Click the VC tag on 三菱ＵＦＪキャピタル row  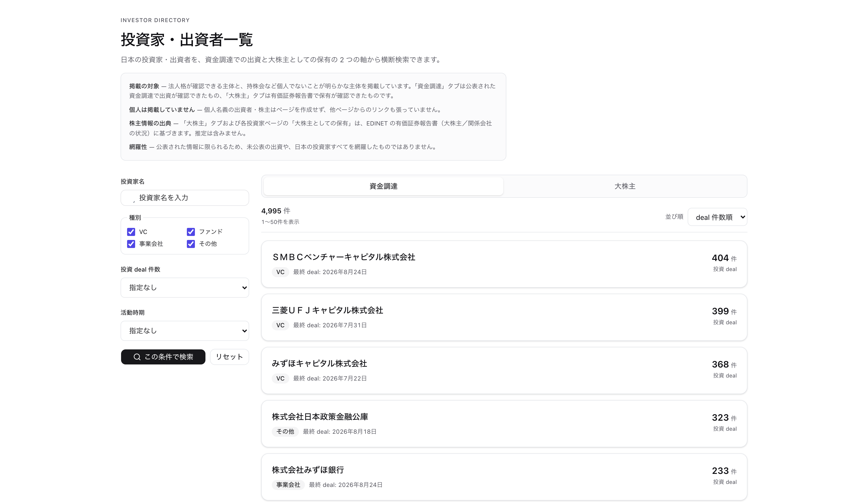point(280,325)
